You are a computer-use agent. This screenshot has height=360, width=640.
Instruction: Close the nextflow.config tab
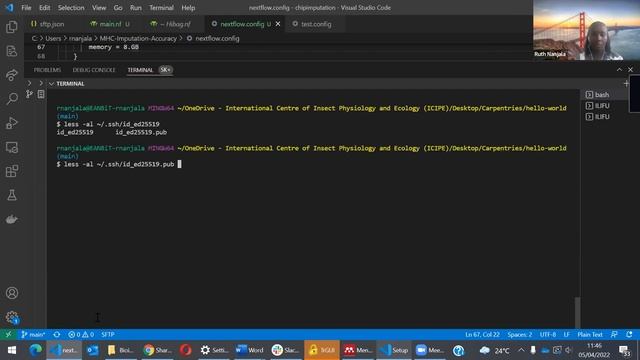click(278, 24)
